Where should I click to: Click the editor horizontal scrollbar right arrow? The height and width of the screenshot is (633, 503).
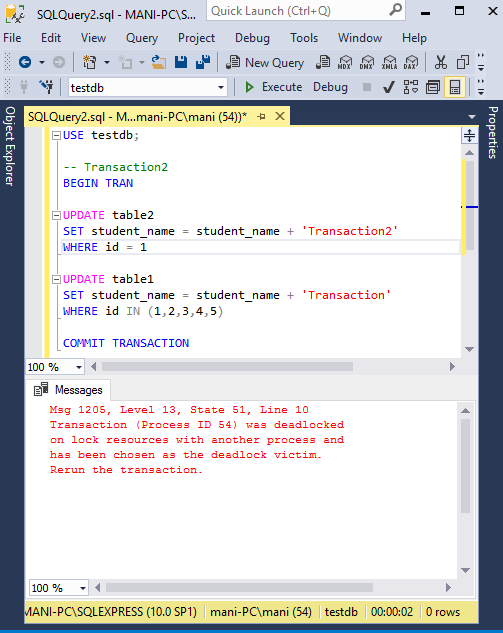click(452, 367)
